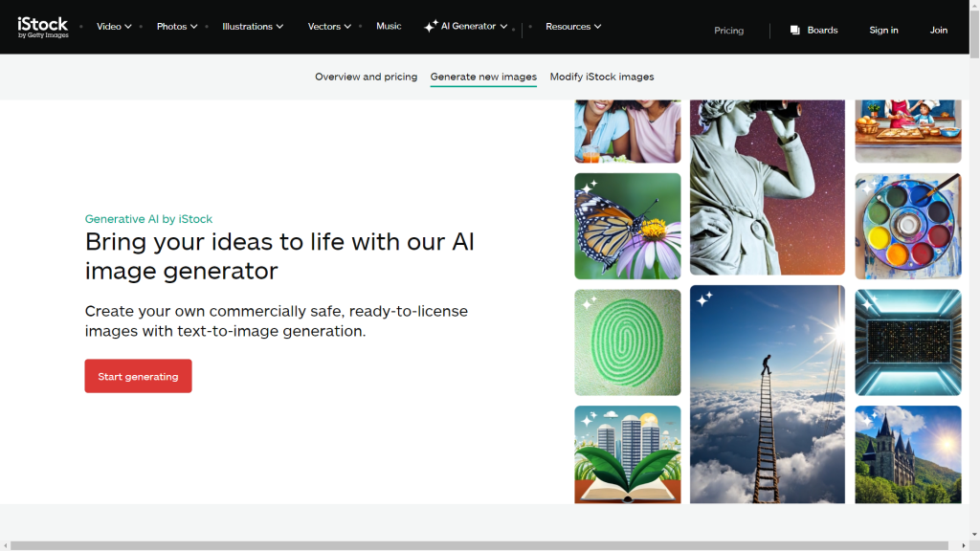This screenshot has width=980, height=551.
Task: Click the AI Generator sparkle icon
Action: click(431, 27)
